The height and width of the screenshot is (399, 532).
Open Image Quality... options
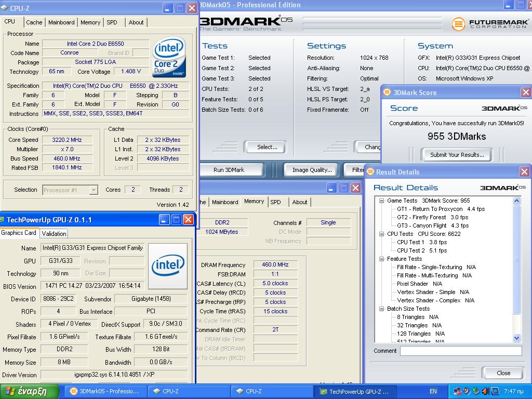pos(312,170)
